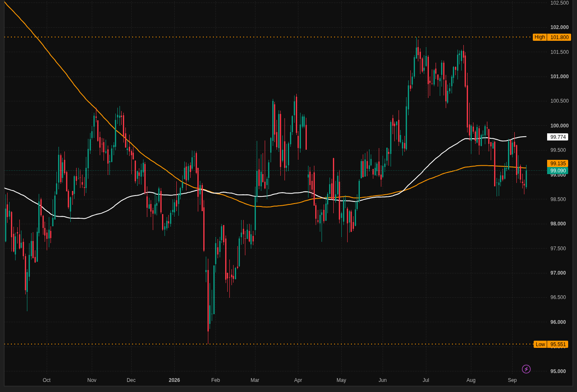The width and height of the screenshot is (577, 392).
Task: Click the white 99.774 moving average label
Action: pos(558,137)
